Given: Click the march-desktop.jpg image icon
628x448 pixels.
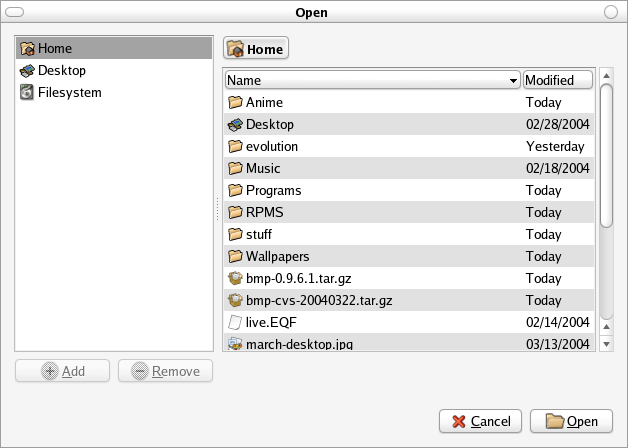Looking at the screenshot, I should [235, 343].
